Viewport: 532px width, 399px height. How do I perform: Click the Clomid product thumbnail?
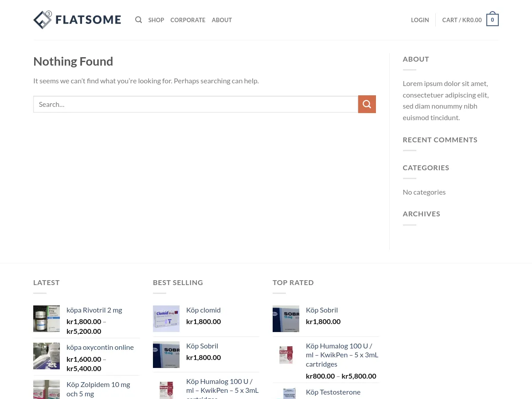click(166, 319)
